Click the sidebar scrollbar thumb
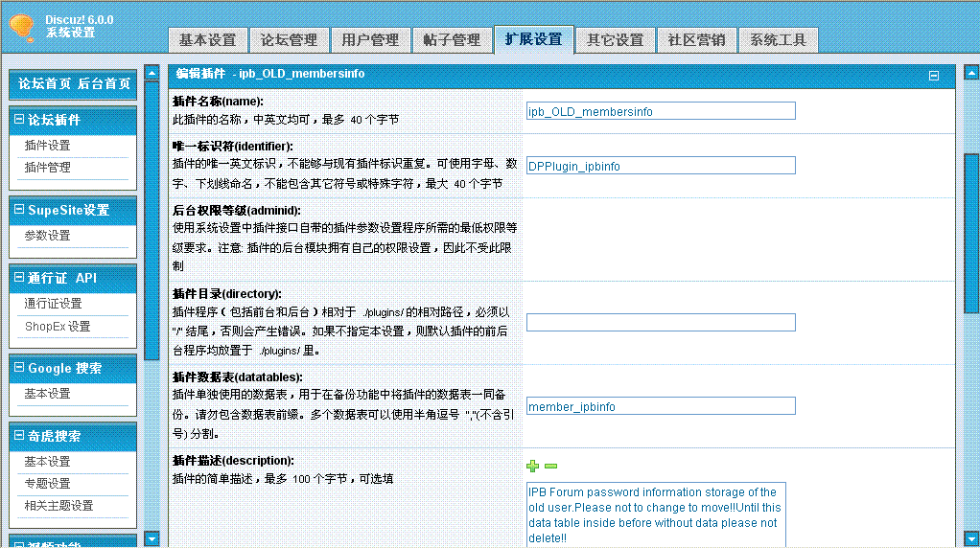This screenshot has width=980, height=548. 152,220
